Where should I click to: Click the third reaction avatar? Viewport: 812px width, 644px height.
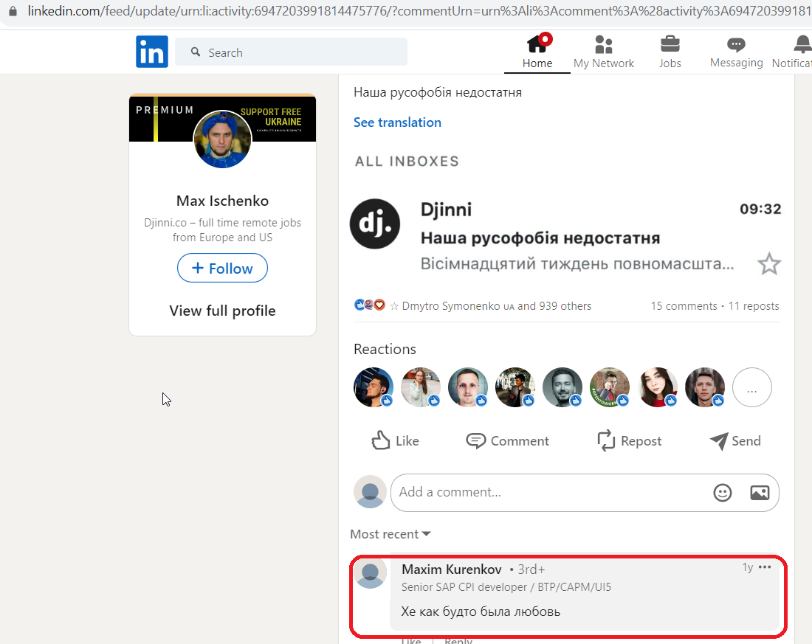click(467, 387)
